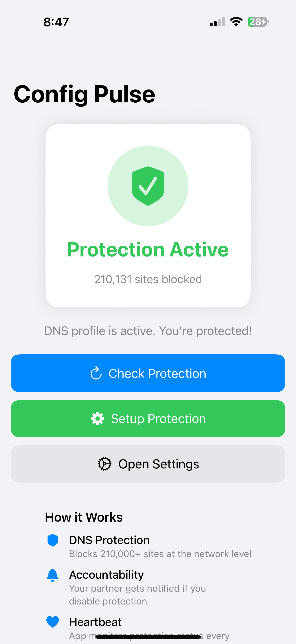Tap the cellular signal bars icon
The width and height of the screenshot is (296, 644).
(217, 22)
